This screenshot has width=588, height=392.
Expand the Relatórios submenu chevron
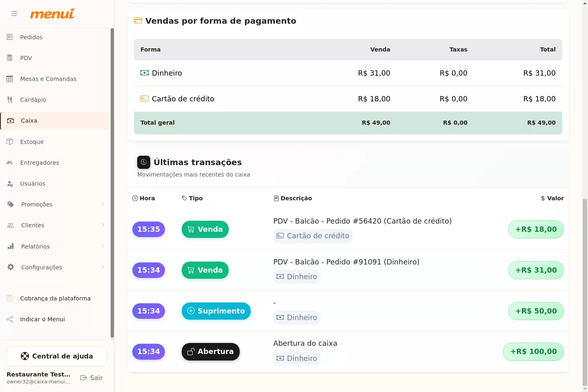point(103,246)
